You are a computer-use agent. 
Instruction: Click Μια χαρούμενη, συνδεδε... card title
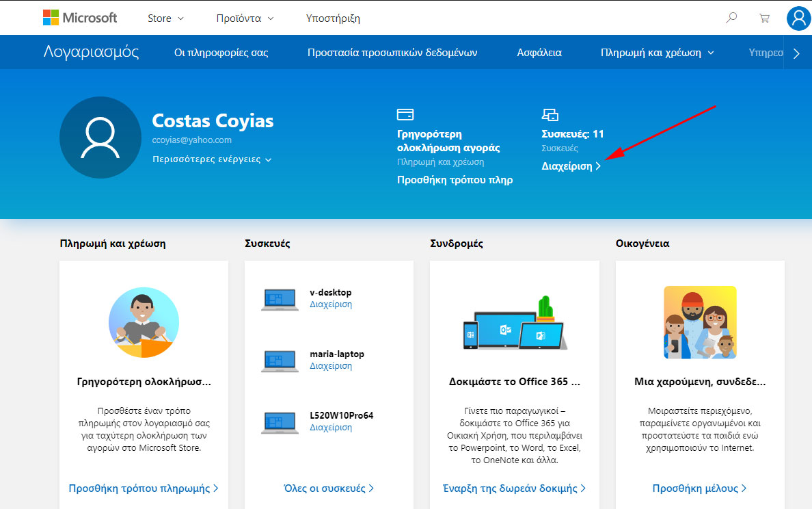point(700,382)
